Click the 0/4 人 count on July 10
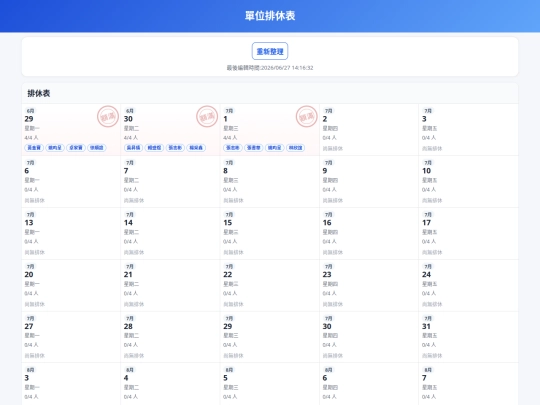 (x=429, y=190)
